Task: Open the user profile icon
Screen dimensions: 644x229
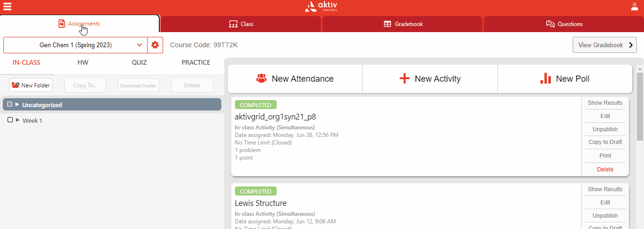Action: [635, 7]
